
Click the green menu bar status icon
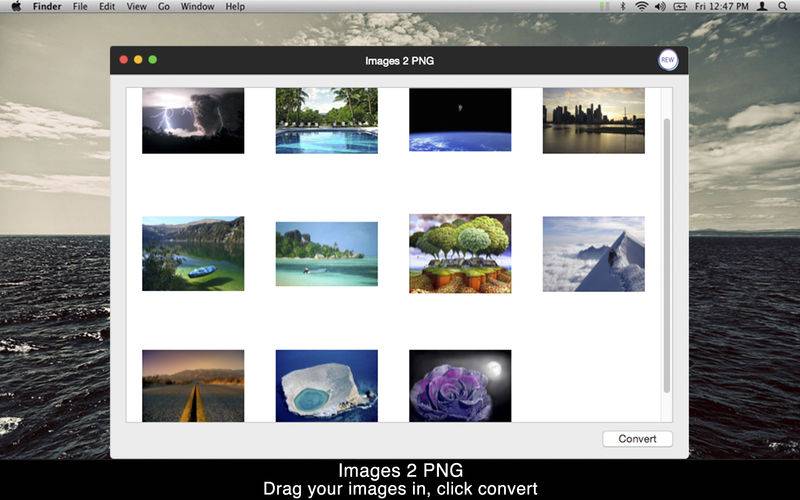604,6
